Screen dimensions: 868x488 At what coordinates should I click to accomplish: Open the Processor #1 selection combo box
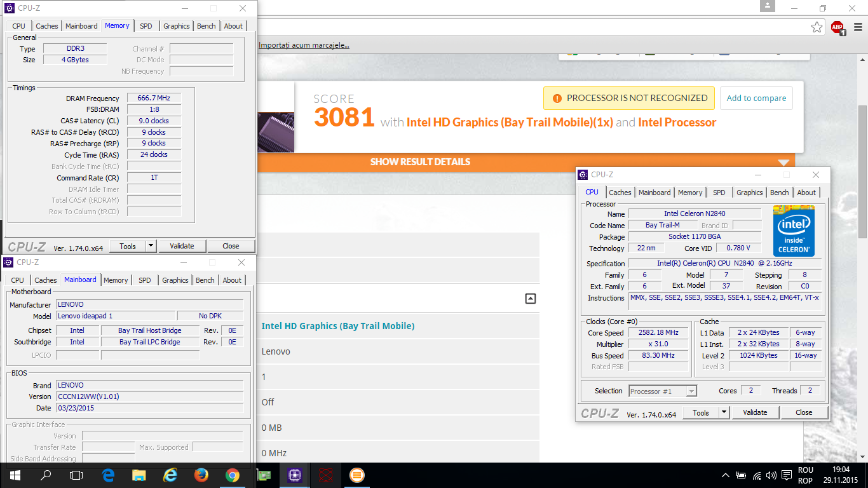tap(663, 391)
